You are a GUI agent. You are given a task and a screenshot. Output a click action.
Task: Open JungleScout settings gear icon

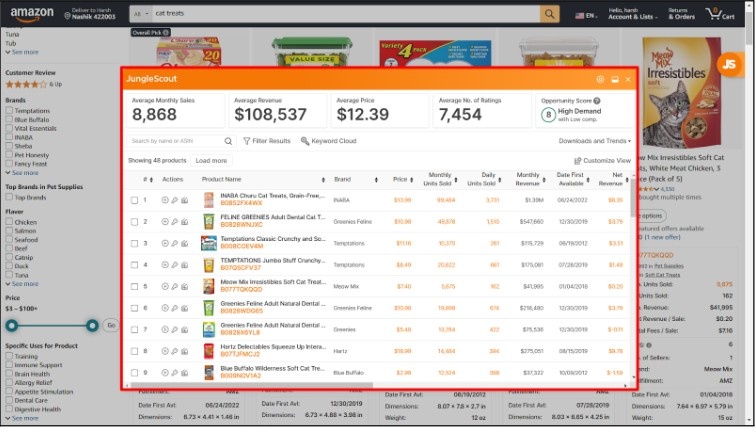(x=600, y=80)
